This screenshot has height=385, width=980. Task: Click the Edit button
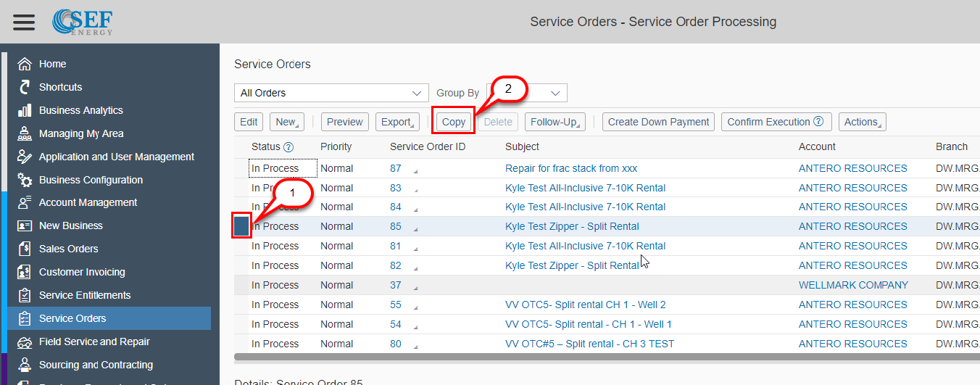249,122
